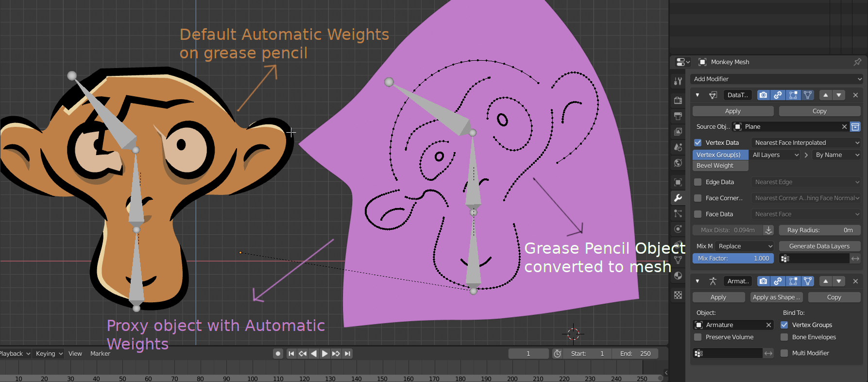Toggle render visibility camera icon on DataTransfer modifier
868x382 pixels.
pos(764,95)
